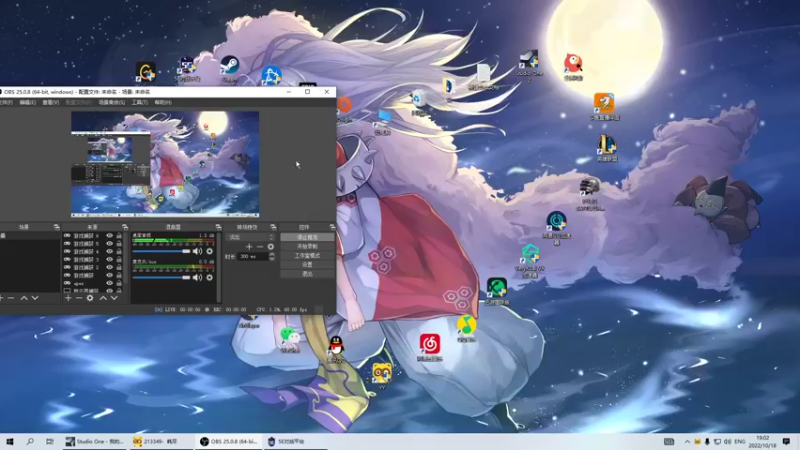Open 麦克风/Aux gear settings in mixer
The height and width of the screenshot is (450, 800).
click(209, 278)
